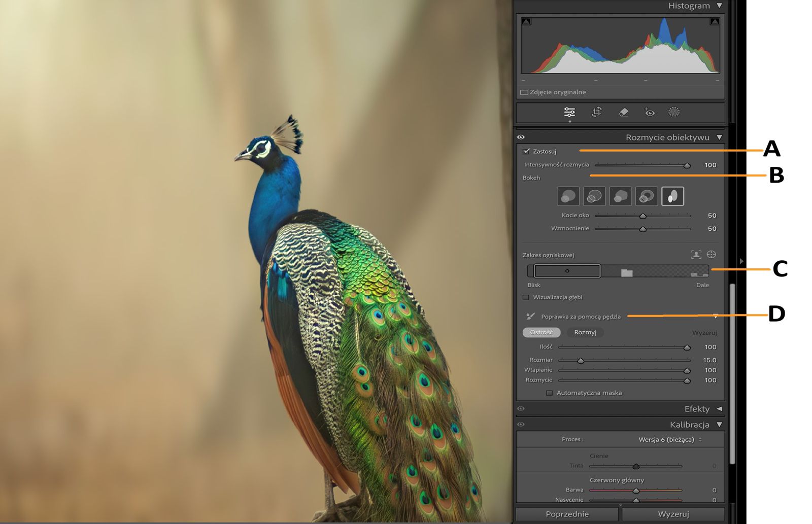Open the Masking tool
The width and height of the screenshot is (812, 524).
674,112
